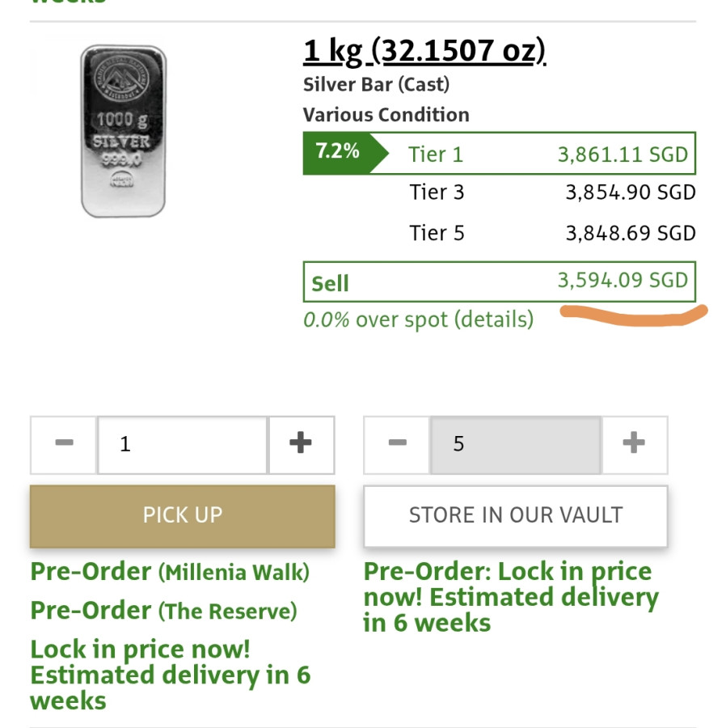Increase the vault storage quantity with plus

[x=634, y=444]
